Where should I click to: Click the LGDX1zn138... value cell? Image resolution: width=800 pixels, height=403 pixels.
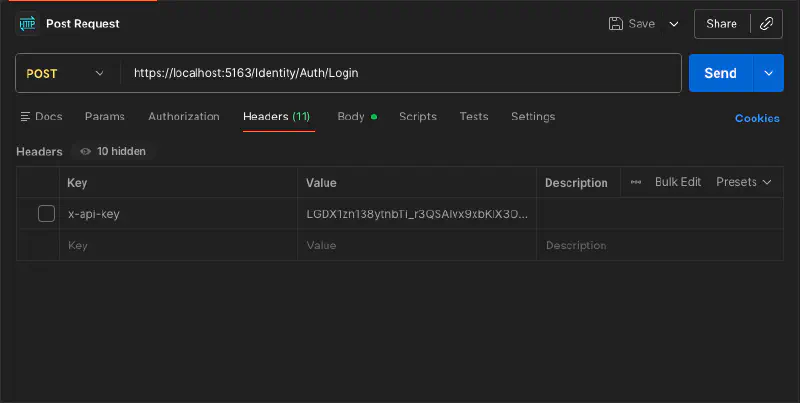coord(417,214)
